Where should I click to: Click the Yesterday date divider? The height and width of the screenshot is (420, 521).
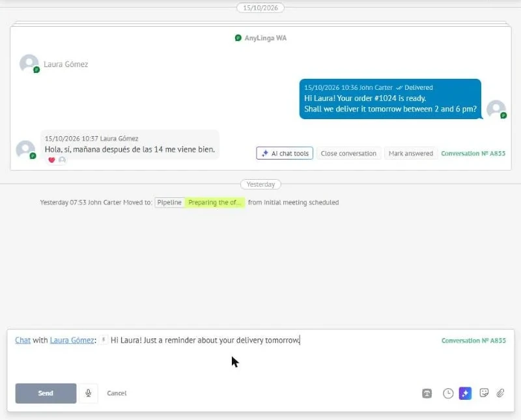pos(261,184)
